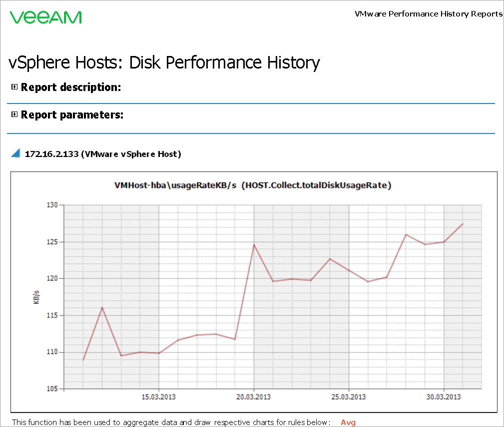Click the plus icon before Report description

[x=14, y=86]
